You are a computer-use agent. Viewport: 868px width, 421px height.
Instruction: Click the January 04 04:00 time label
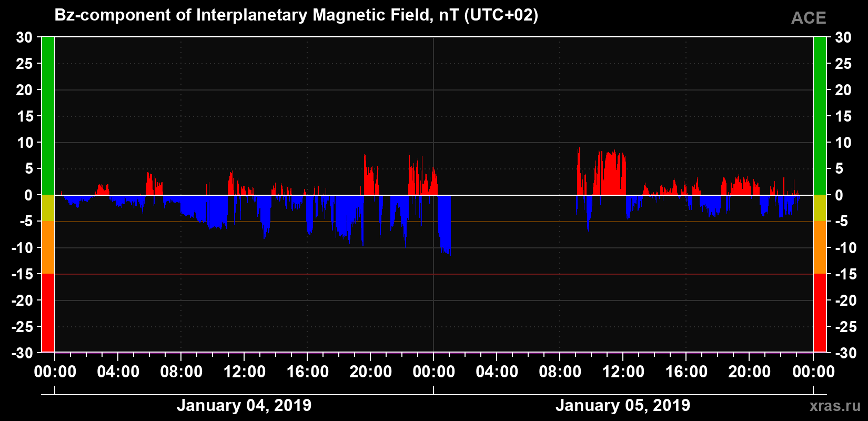pyautogui.click(x=118, y=372)
